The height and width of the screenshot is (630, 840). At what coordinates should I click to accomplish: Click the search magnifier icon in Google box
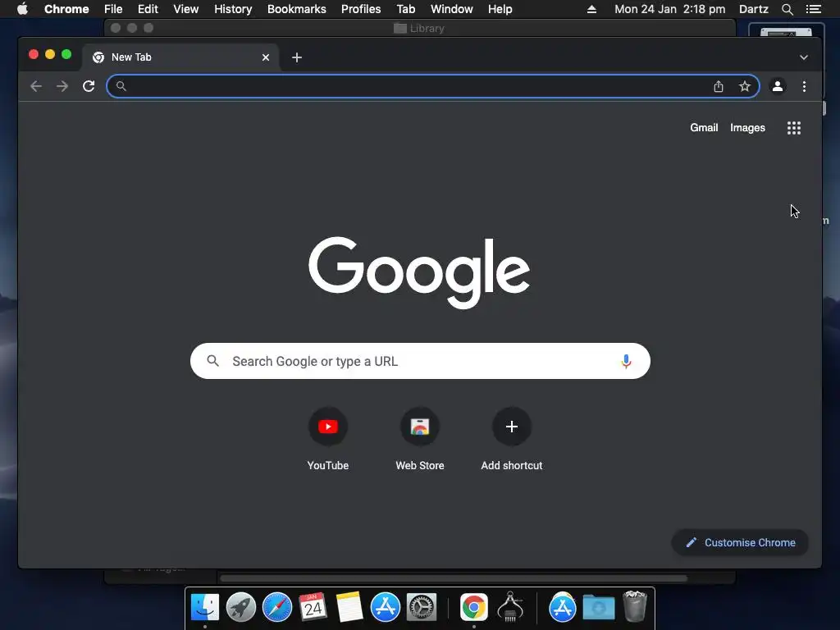point(212,361)
